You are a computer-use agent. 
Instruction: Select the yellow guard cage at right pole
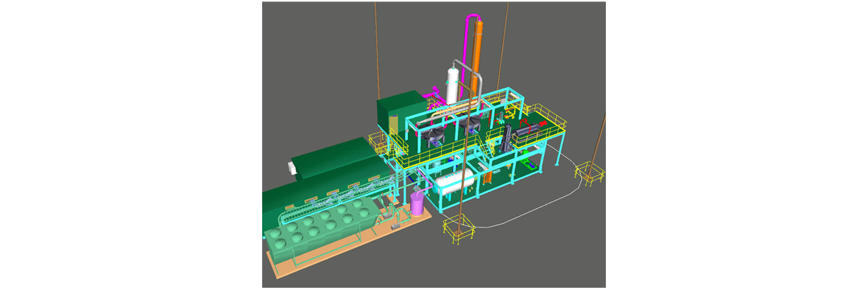point(589,173)
